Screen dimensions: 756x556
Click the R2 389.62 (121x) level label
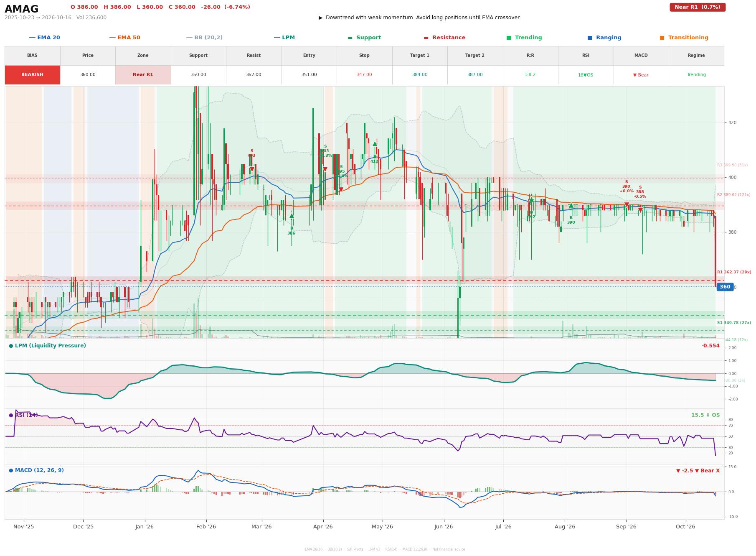(734, 195)
